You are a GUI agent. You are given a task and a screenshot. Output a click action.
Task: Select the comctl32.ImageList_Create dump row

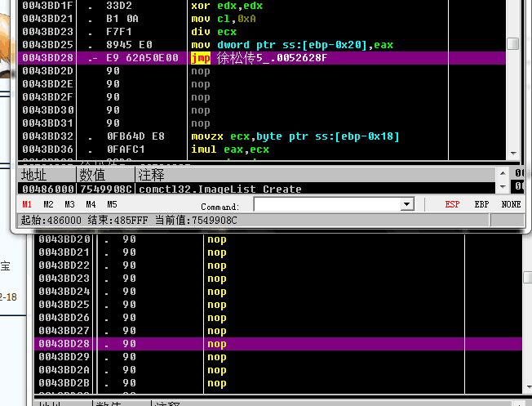click(x=220, y=189)
